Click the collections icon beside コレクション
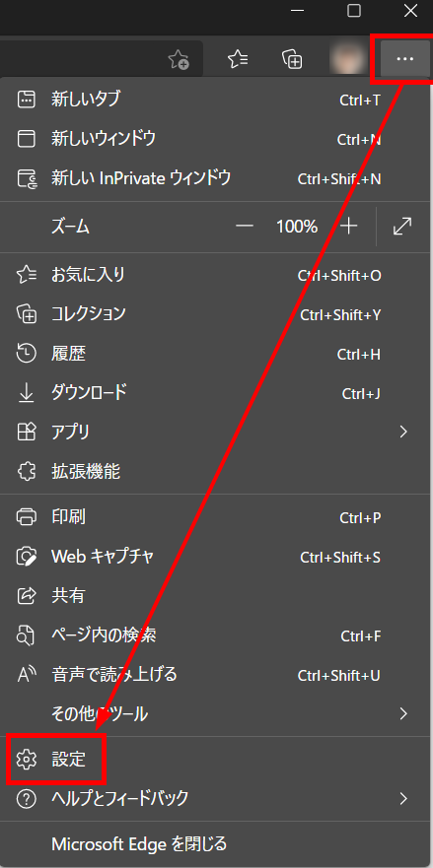 pyautogui.click(x=27, y=314)
